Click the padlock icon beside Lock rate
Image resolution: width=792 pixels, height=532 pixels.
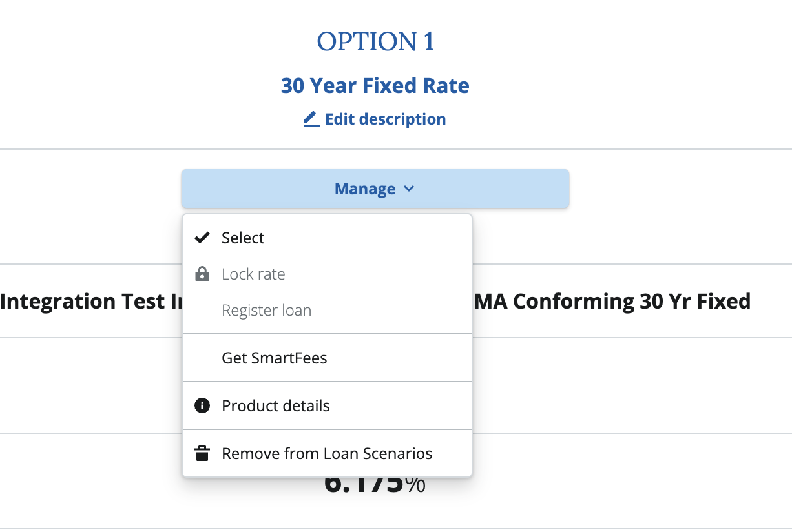[x=202, y=274]
